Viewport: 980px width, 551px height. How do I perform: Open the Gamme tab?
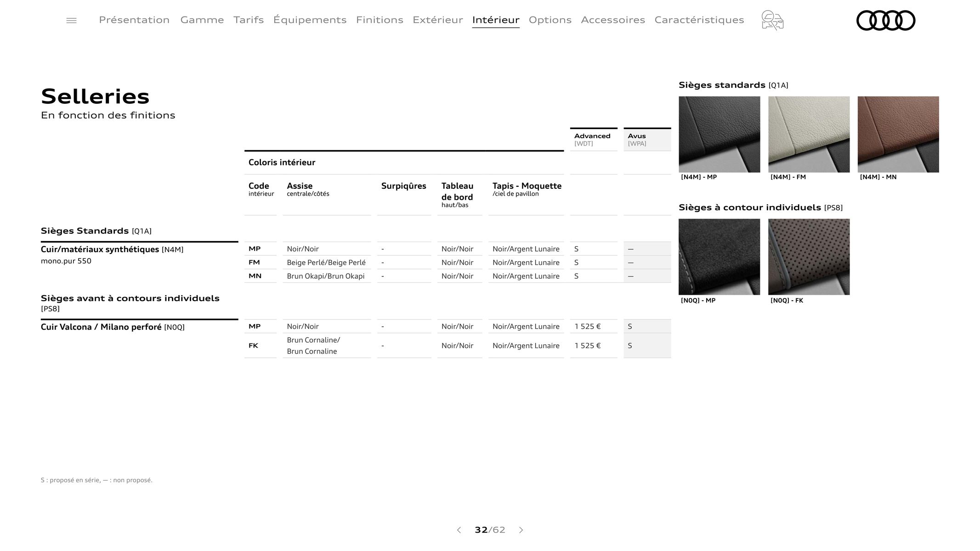(202, 20)
